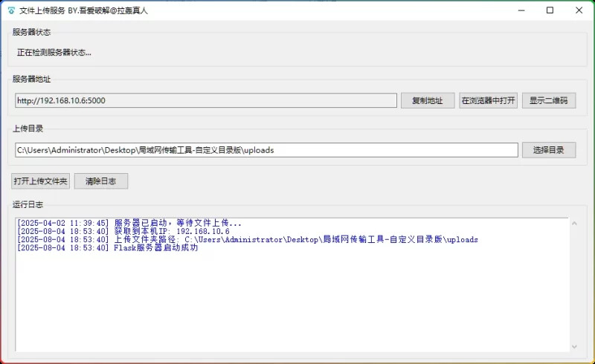Minimize the 文件上传服务 window
595x364 pixels.
point(515,11)
